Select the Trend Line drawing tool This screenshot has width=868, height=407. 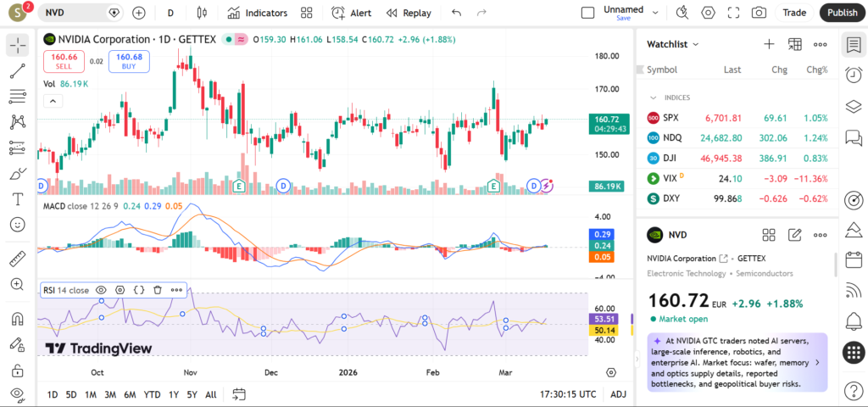coord(18,70)
